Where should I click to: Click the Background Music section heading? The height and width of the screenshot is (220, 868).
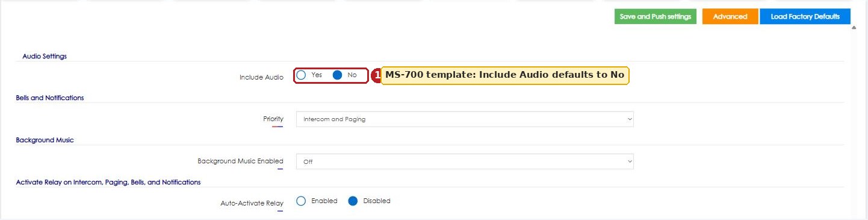tap(45, 140)
